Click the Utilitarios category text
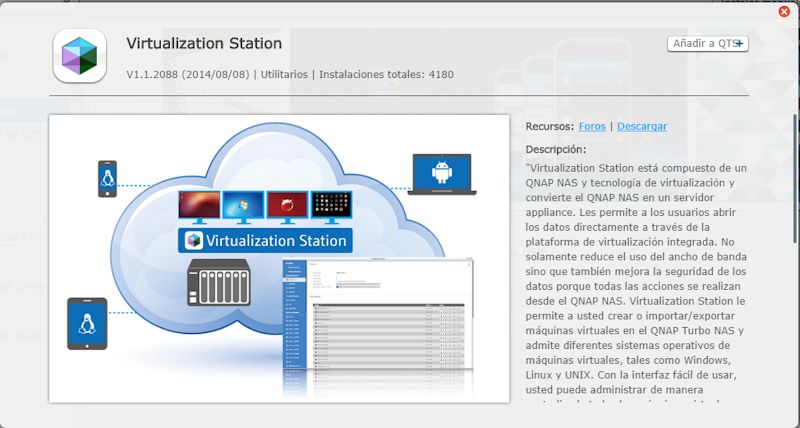The image size is (800, 428). pyautogui.click(x=284, y=74)
